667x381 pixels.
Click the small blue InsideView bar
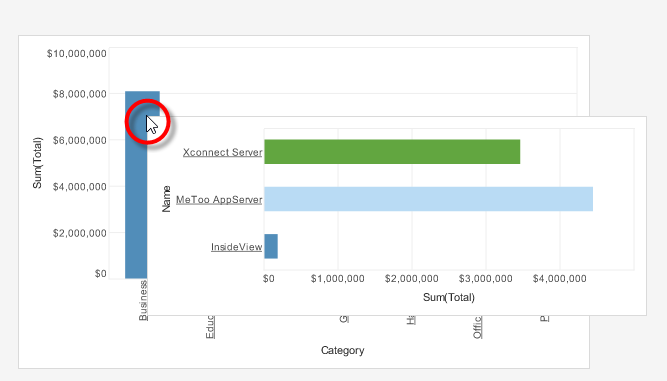pyautogui.click(x=271, y=246)
